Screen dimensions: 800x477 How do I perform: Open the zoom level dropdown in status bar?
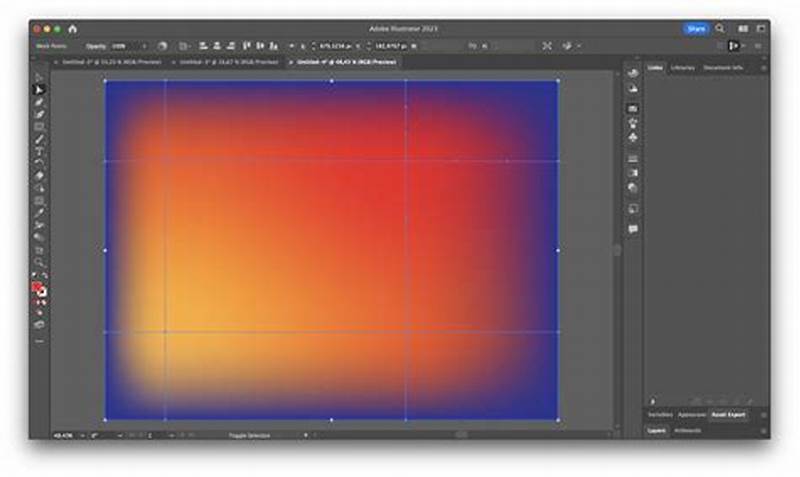[x=82, y=436]
